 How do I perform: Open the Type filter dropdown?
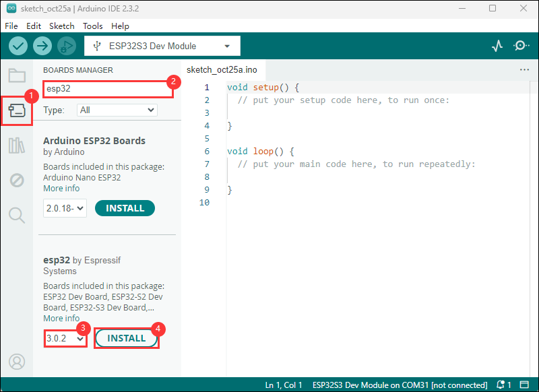pos(117,110)
